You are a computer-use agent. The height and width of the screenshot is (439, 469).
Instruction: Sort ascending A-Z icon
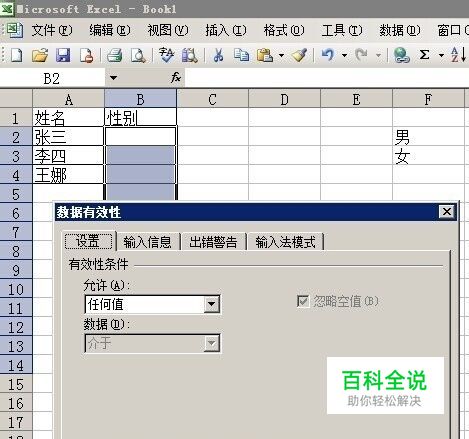tap(458, 55)
